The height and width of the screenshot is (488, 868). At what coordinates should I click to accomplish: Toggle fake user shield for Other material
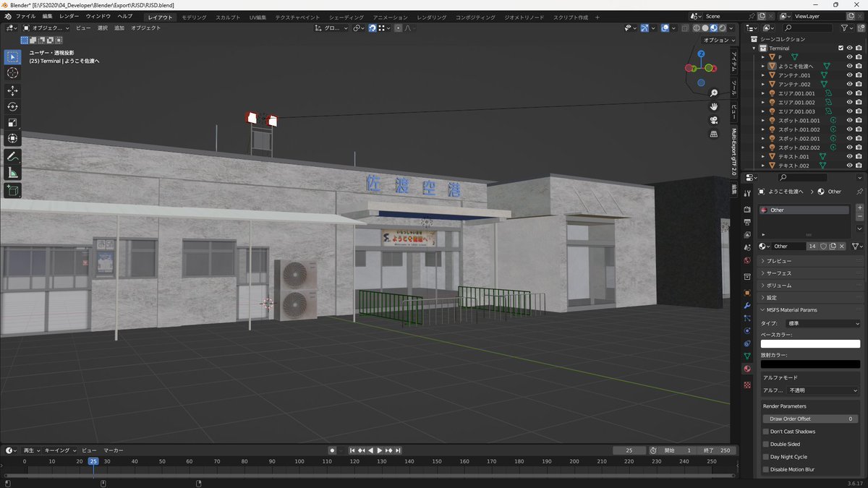pos(823,247)
